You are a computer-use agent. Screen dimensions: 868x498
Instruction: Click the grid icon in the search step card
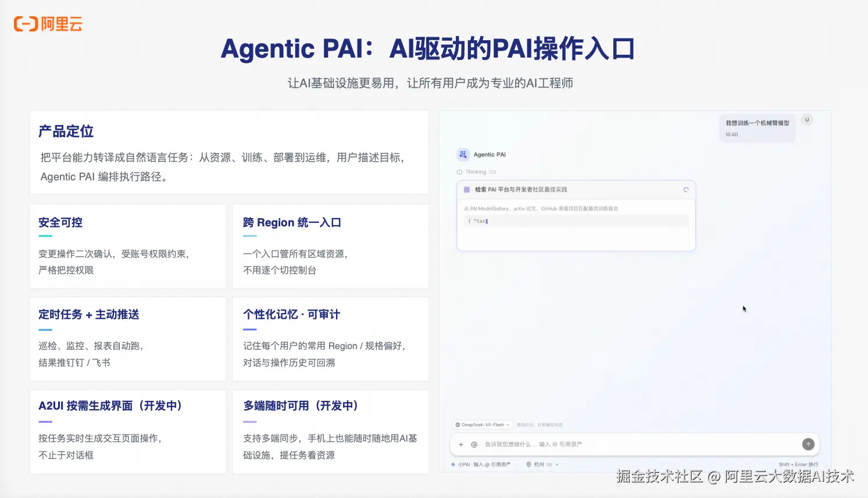click(x=466, y=190)
